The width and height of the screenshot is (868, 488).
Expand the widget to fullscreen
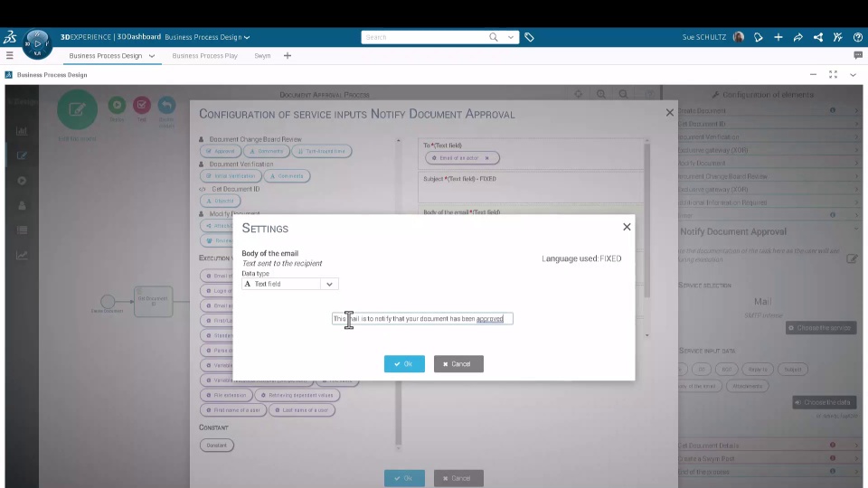click(x=833, y=74)
